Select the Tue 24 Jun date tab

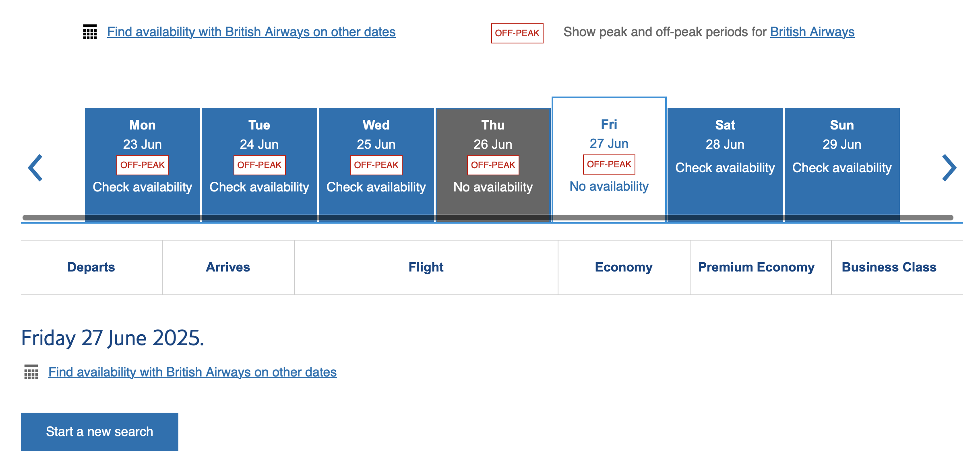click(259, 161)
